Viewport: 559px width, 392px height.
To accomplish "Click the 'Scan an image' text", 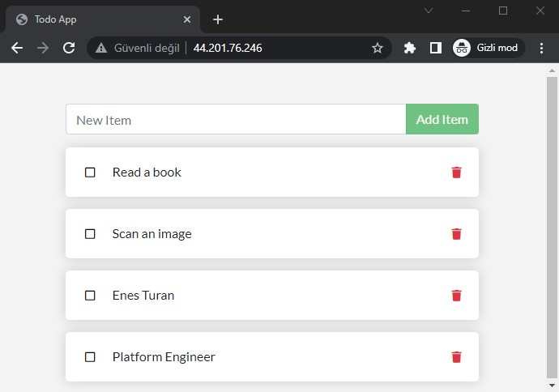I will point(151,234).
